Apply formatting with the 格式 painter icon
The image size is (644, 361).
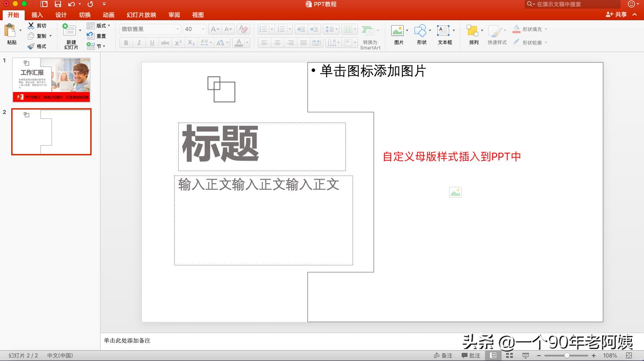click(x=31, y=45)
